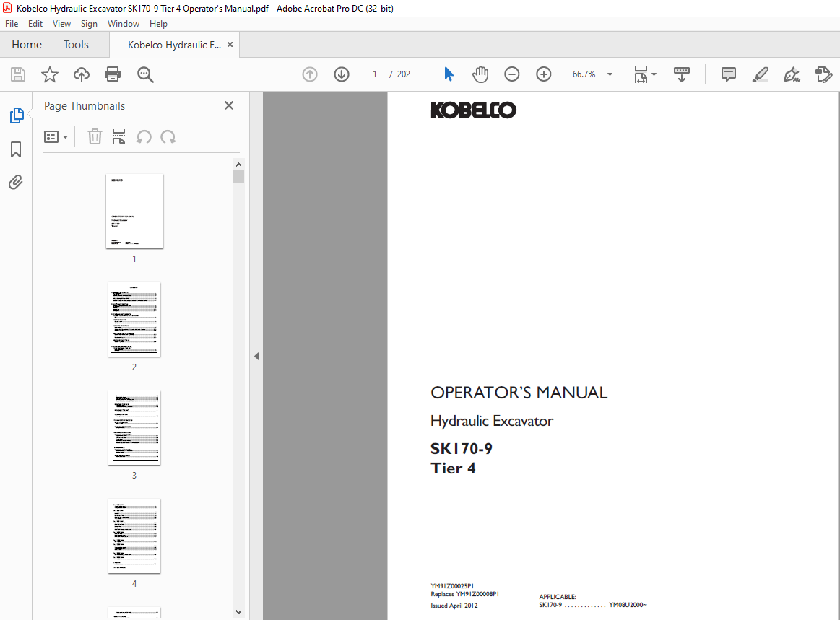This screenshot has width=840, height=620.
Task: Click the 'Page Thumbnails' panel title
Action: click(x=85, y=106)
